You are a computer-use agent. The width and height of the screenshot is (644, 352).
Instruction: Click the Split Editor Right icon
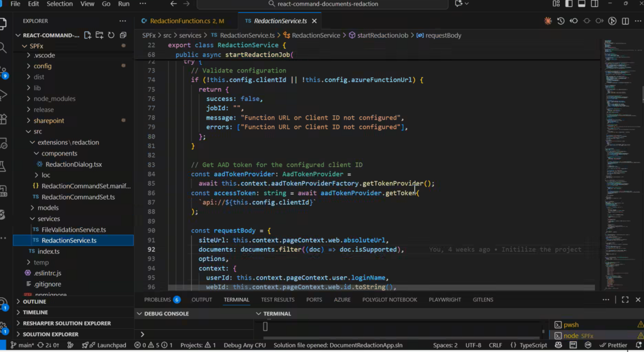pyautogui.click(x=625, y=21)
